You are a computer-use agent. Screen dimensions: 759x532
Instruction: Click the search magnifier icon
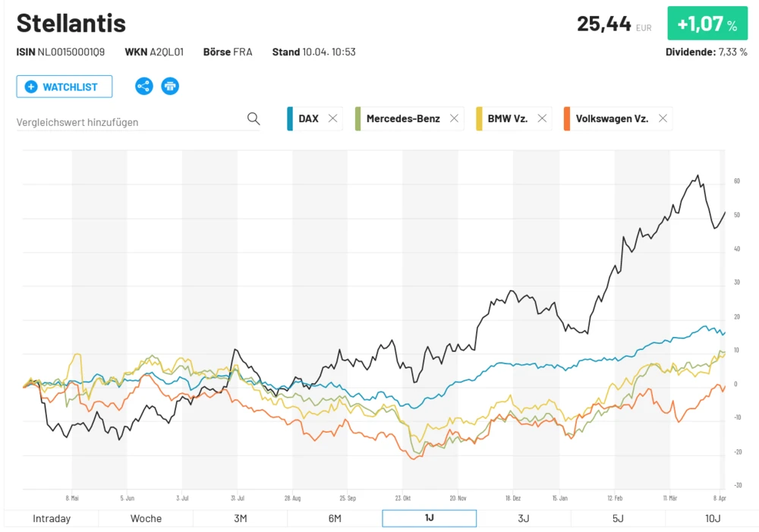254,118
